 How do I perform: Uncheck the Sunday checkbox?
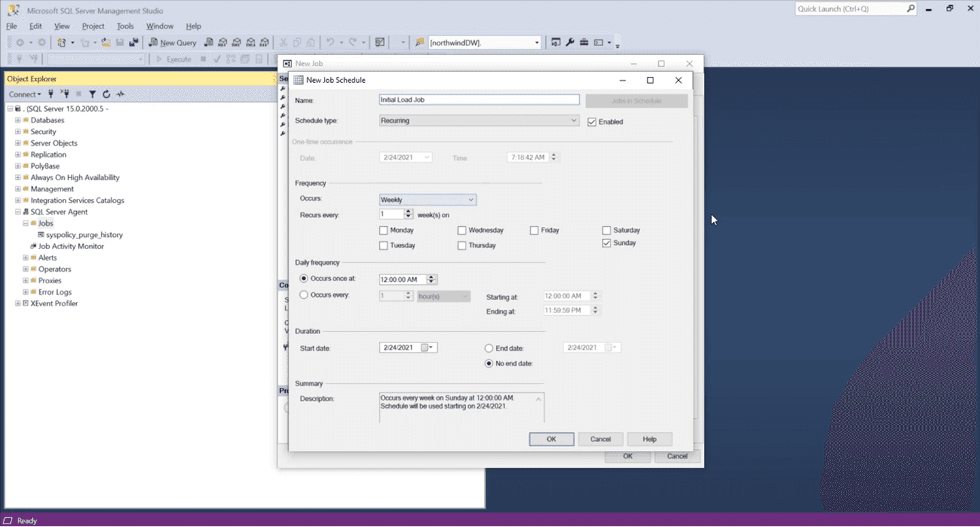point(607,242)
